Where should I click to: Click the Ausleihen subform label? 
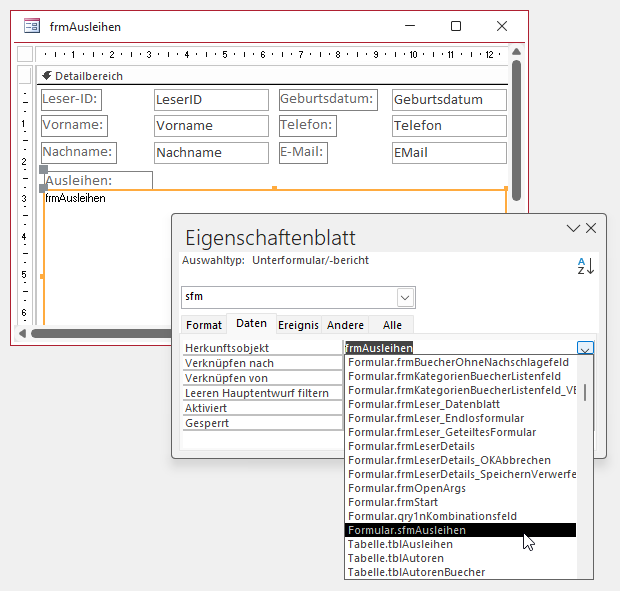(98, 180)
